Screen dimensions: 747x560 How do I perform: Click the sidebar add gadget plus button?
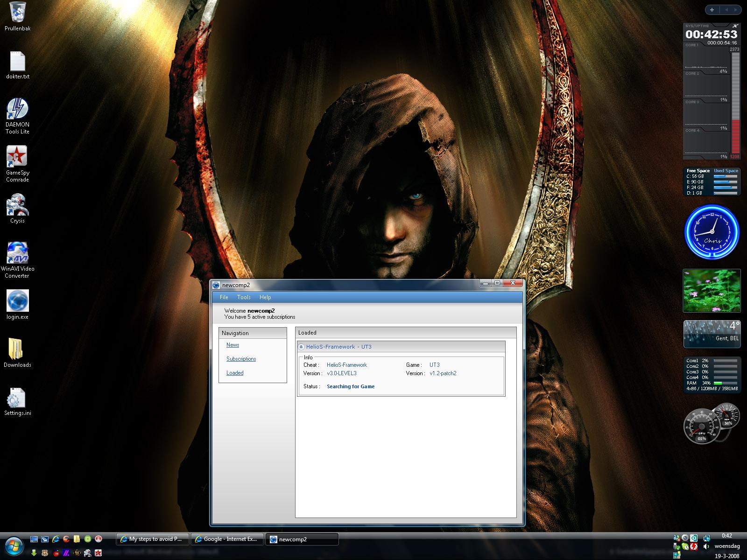coord(712,9)
